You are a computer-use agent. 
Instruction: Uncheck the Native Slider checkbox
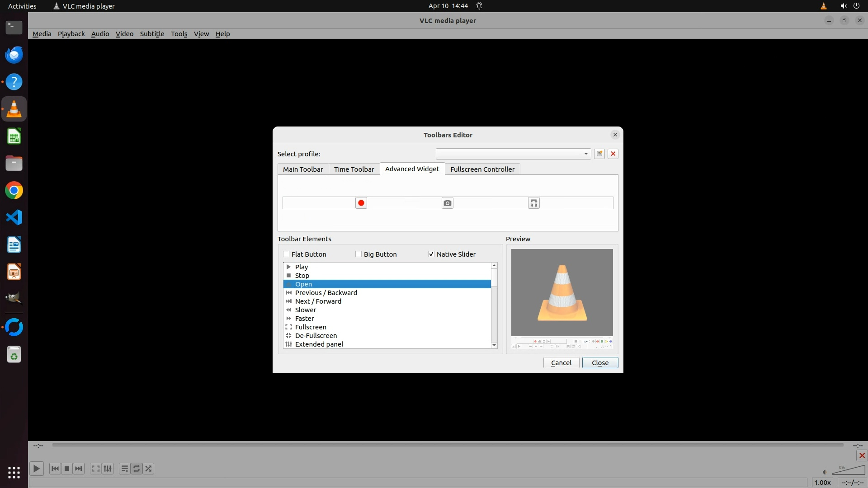click(x=431, y=254)
